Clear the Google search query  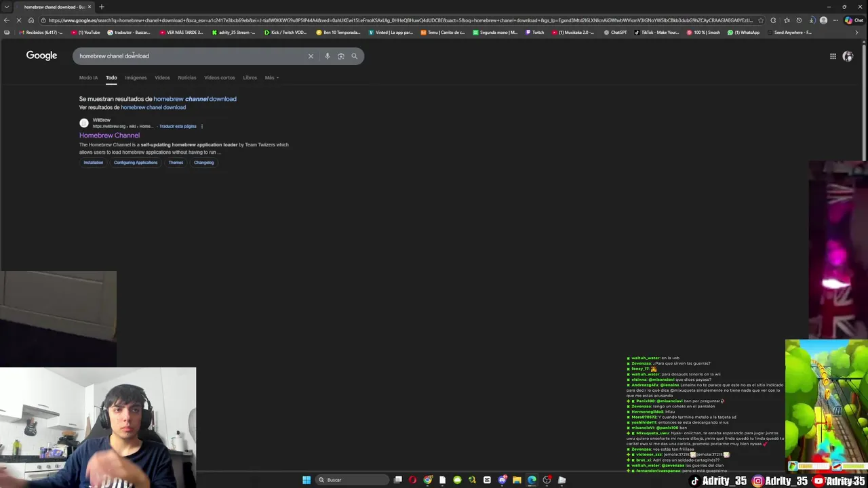click(x=311, y=56)
